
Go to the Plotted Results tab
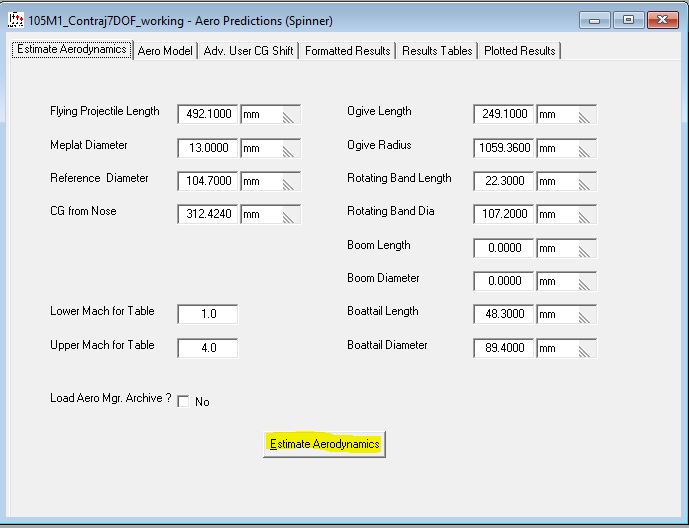(519, 51)
